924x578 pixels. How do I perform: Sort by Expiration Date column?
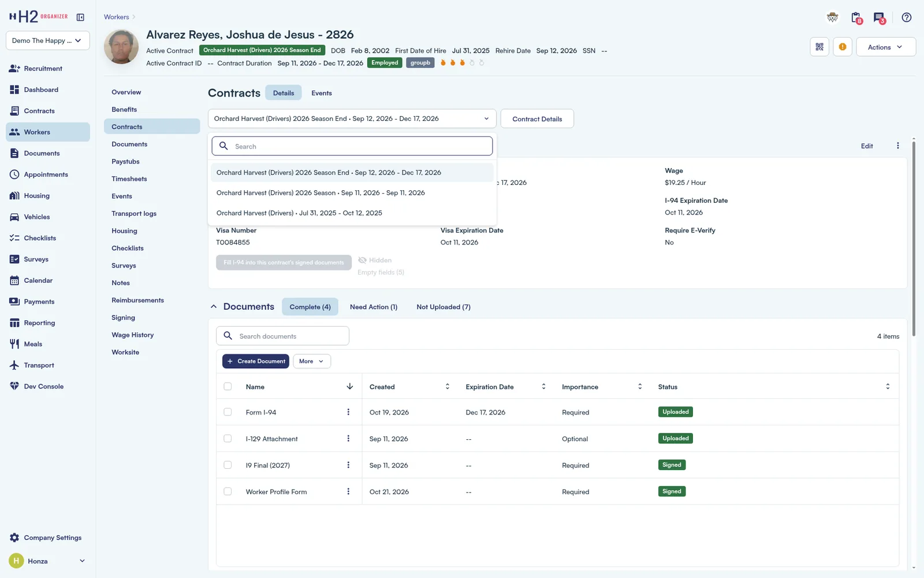[543, 387]
